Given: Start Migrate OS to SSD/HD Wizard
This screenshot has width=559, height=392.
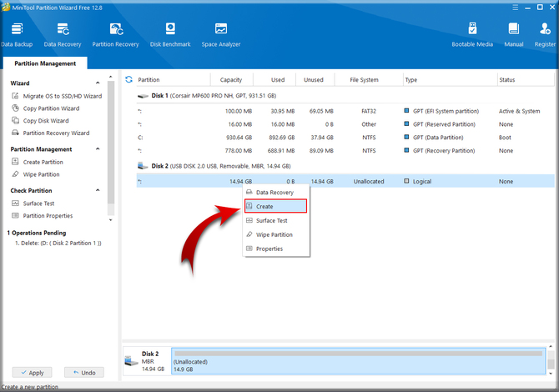Looking at the screenshot, I should [57, 96].
